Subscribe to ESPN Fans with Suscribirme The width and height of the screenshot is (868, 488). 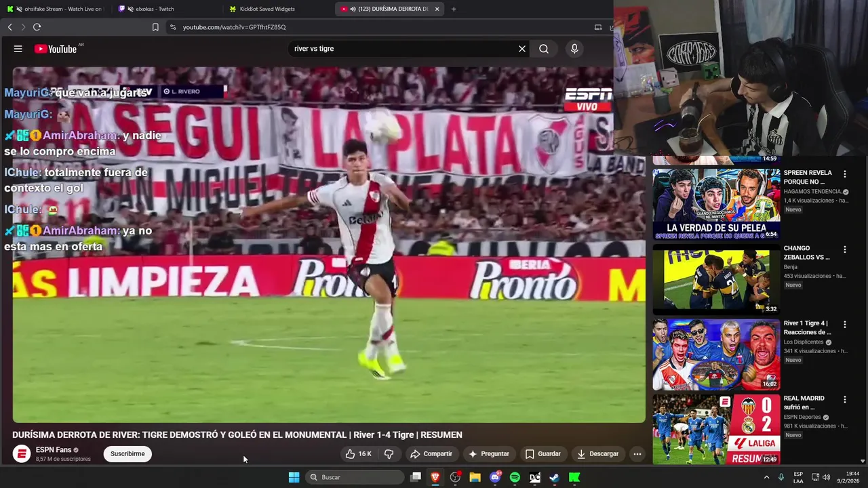[x=127, y=454]
